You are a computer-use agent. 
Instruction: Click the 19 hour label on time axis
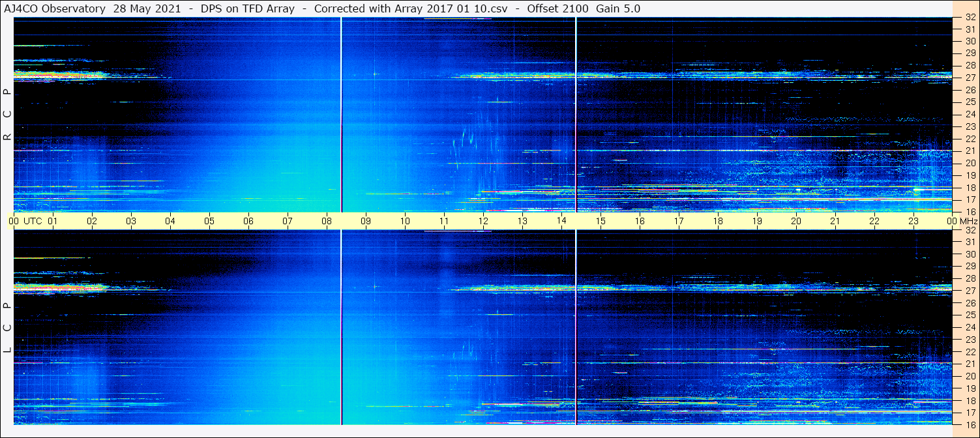coord(757,221)
